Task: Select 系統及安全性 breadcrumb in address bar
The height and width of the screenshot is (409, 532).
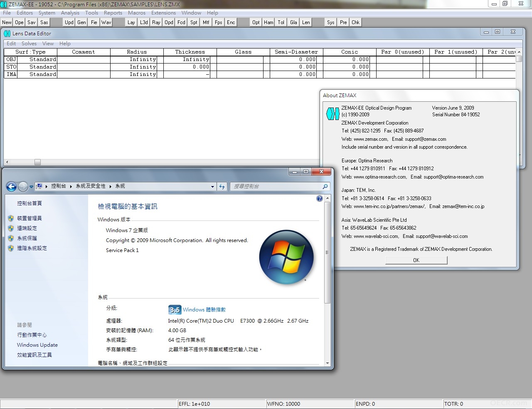Action: pyautogui.click(x=91, y=186)
